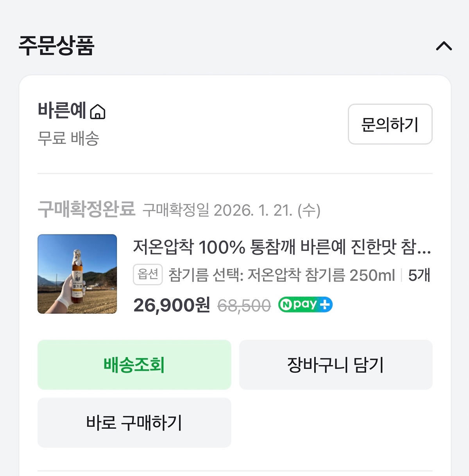Image resolution: width=469 pixels, height=476 pixels.
Task: Open the sesame oil bottle product thumbnail
Action: [77, 274]
